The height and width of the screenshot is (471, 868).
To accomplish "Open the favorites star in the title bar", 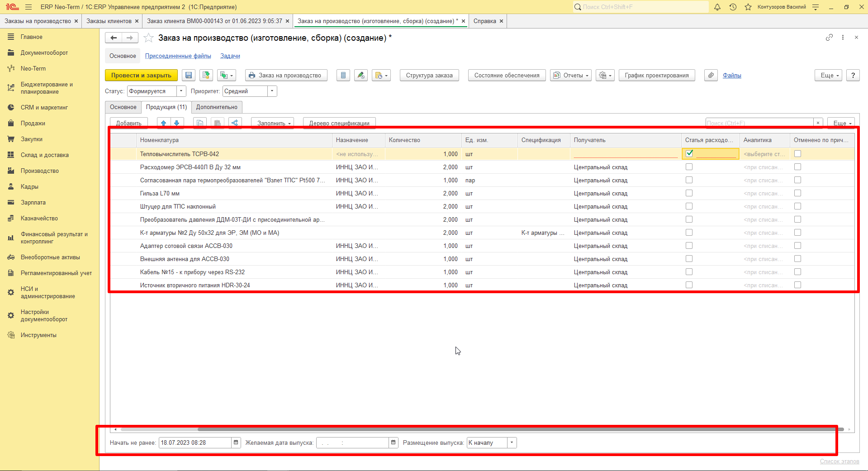I will click(748, 7).
